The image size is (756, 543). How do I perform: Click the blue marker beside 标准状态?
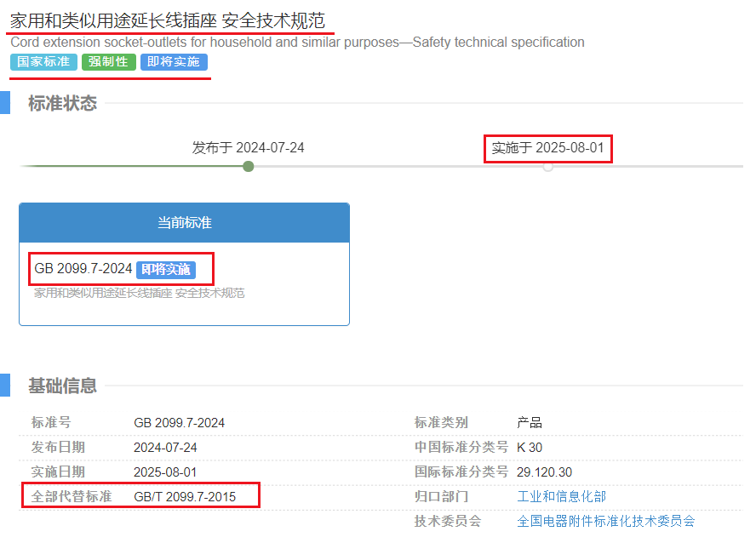click(x=4, y=104)
